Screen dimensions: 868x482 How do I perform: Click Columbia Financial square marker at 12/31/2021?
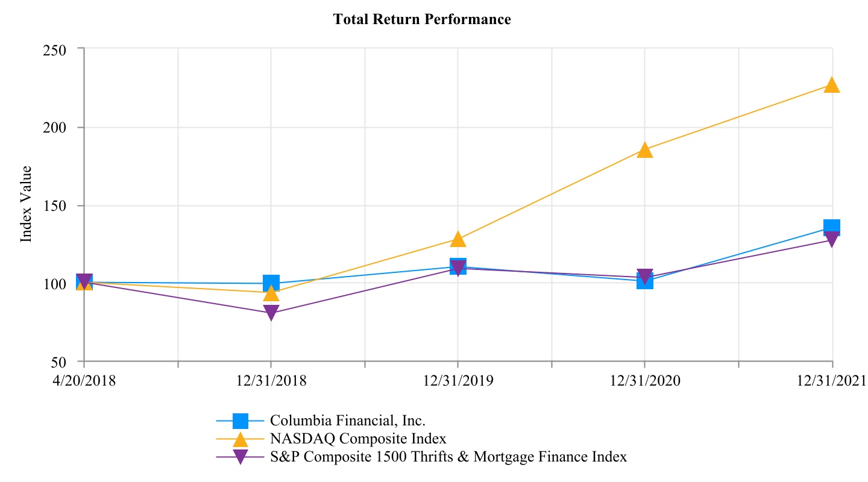832,227
